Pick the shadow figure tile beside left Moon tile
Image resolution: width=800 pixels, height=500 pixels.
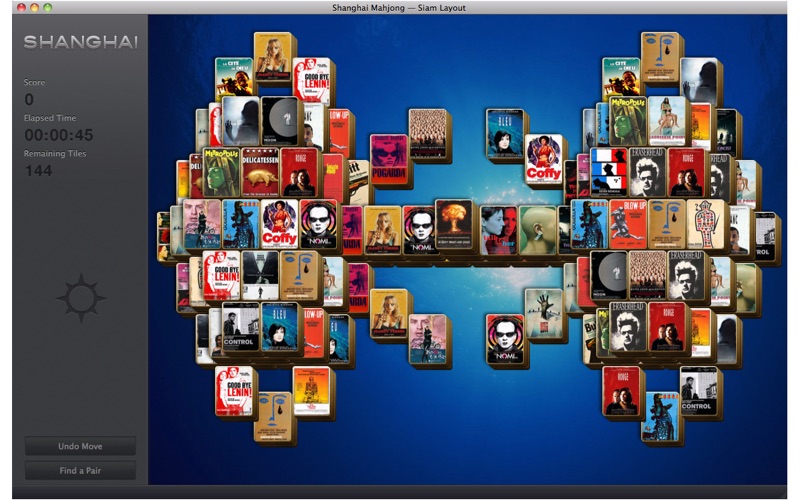coord(241,121)
